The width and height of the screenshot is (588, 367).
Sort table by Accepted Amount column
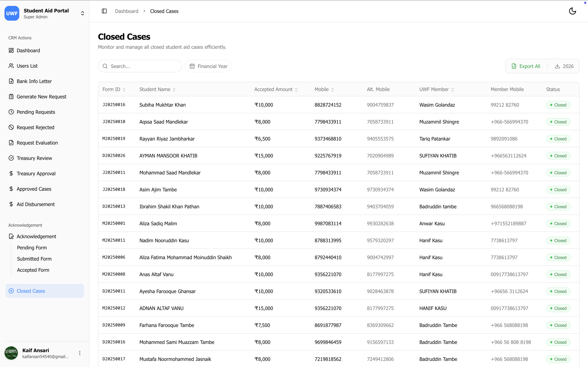click(276, 89)
